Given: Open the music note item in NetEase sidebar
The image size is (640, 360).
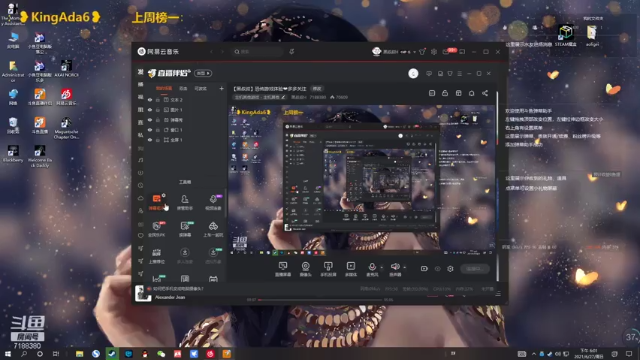Looking at the screenshot, I should click(140, 160).
